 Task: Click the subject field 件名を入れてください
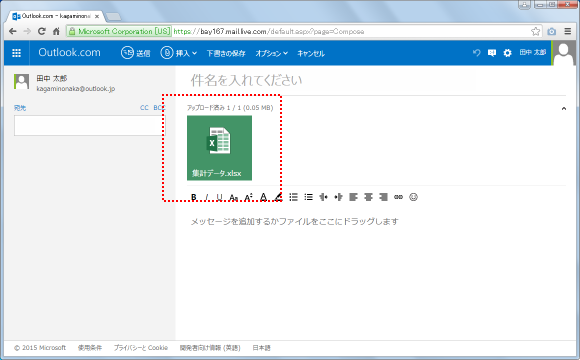(x=246, y=80)
